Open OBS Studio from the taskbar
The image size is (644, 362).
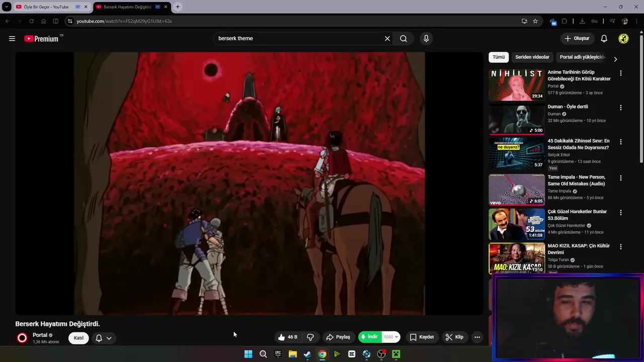tap(381, 354)
